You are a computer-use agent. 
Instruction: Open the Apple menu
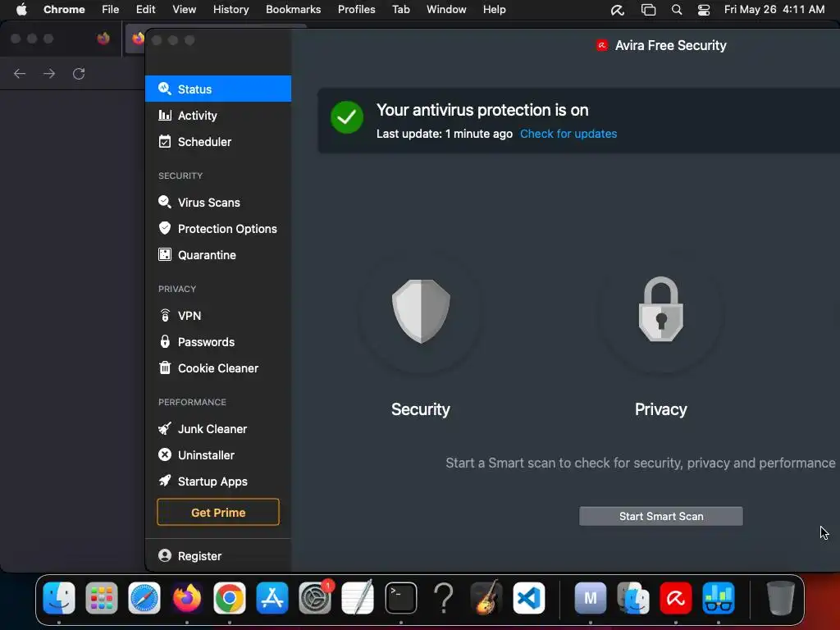(21, 10)
